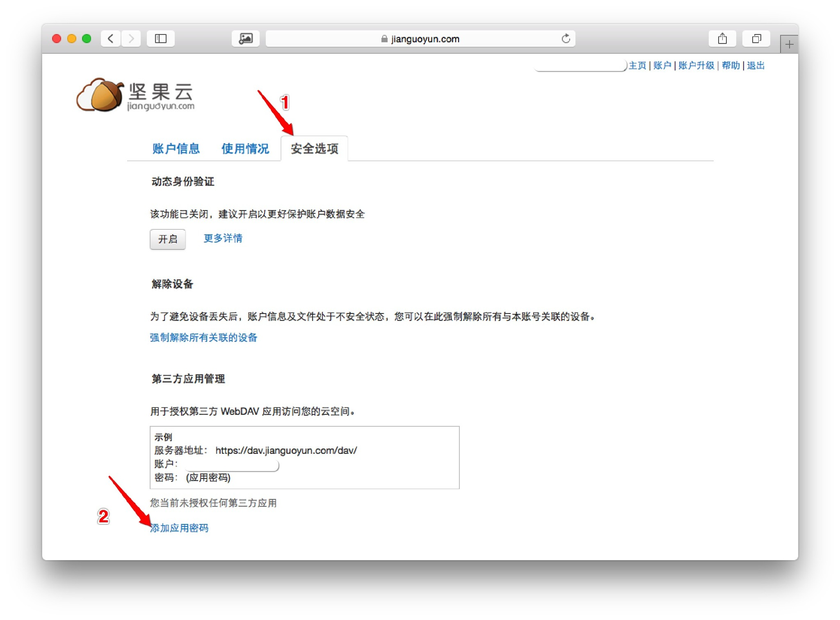Click the WebDAV server address text
Screen dimensions: 840x620
click(x=286, y=451)
